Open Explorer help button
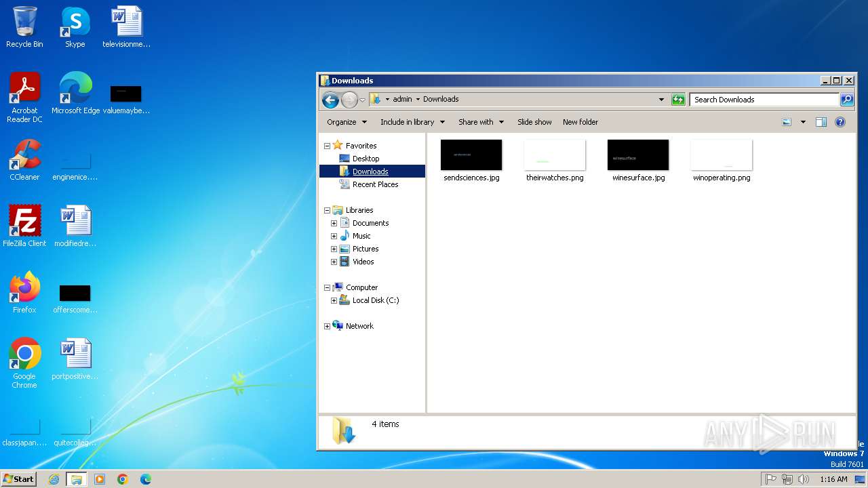The height and width of the screenshot is (488, 868). tap(840, 122)
